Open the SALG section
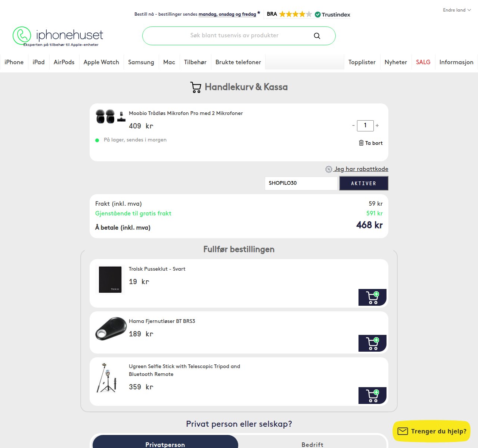 click(423, 62)
